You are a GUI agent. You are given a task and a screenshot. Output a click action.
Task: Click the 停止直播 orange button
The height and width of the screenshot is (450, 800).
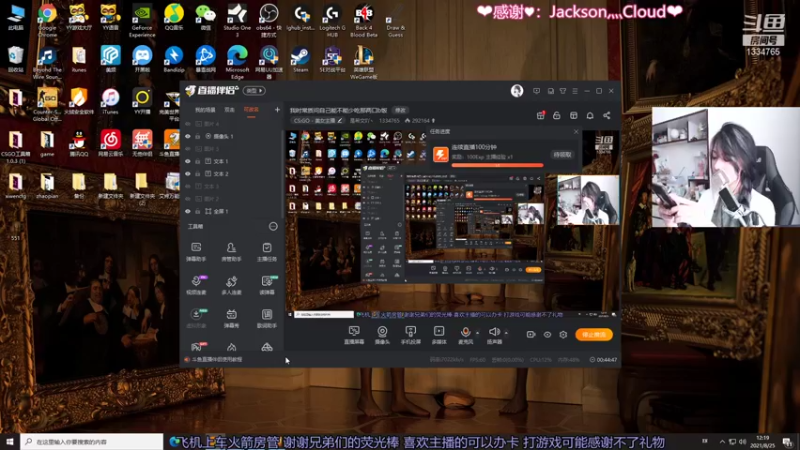(x=594, y=335)
